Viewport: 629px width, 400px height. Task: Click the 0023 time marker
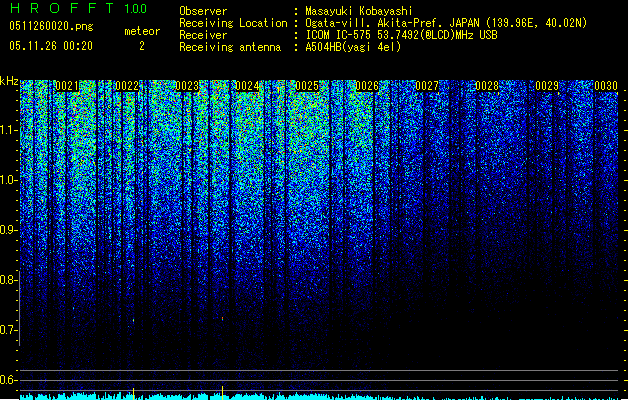[x=187, y=86]
